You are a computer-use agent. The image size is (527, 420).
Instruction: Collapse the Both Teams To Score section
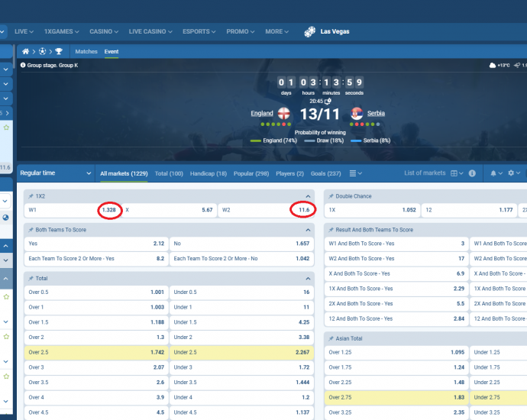tap(309, 230)
